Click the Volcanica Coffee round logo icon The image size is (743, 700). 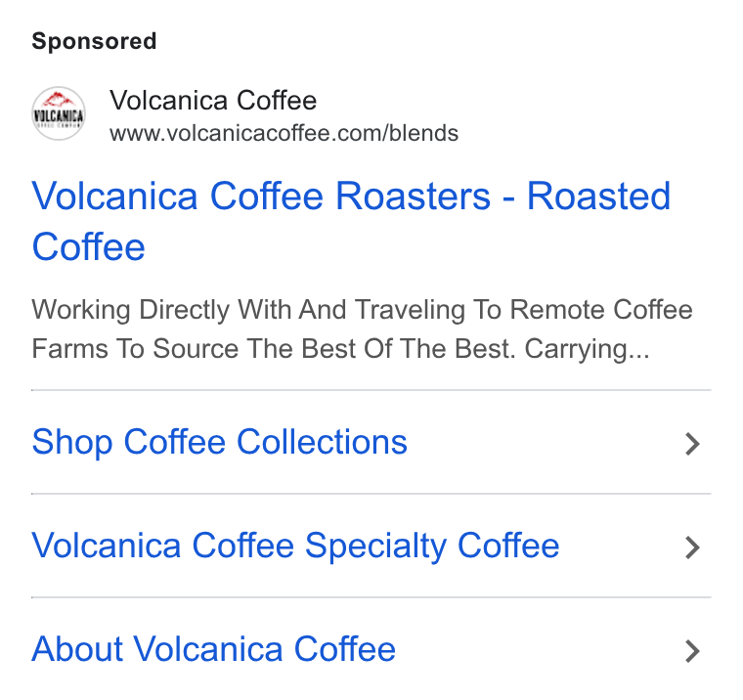click(x=59, y=113)
